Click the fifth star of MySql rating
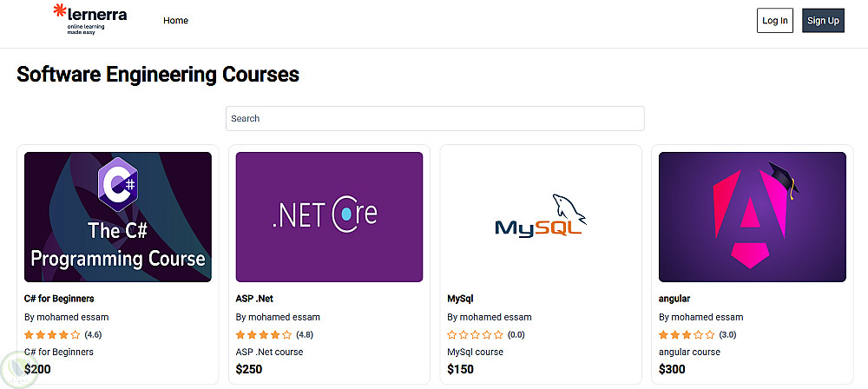Image resolution: width=868 pixels, height=389 pixels. click(x=498, y=334)
